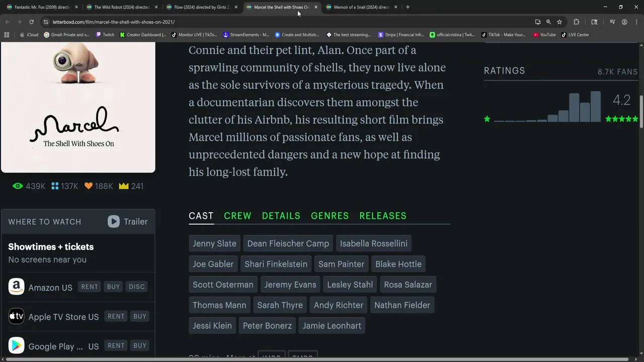Open cast member Nathan Fielder
The width and height of the screenshot is (644, 362).
[x=402, y=305]
